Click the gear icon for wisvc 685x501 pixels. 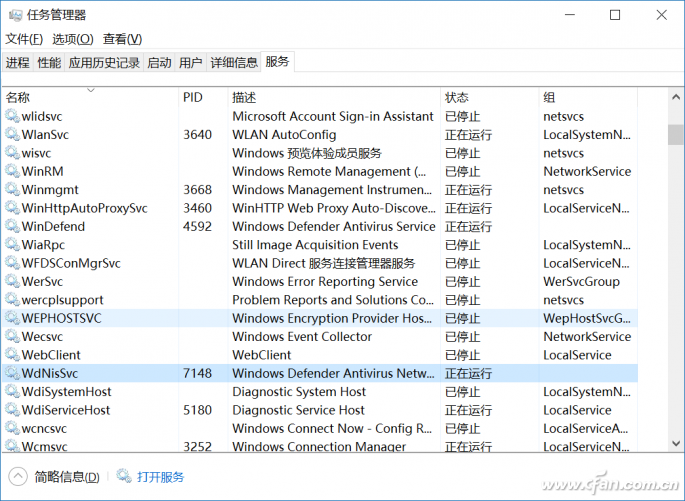(x=12, y=153)
